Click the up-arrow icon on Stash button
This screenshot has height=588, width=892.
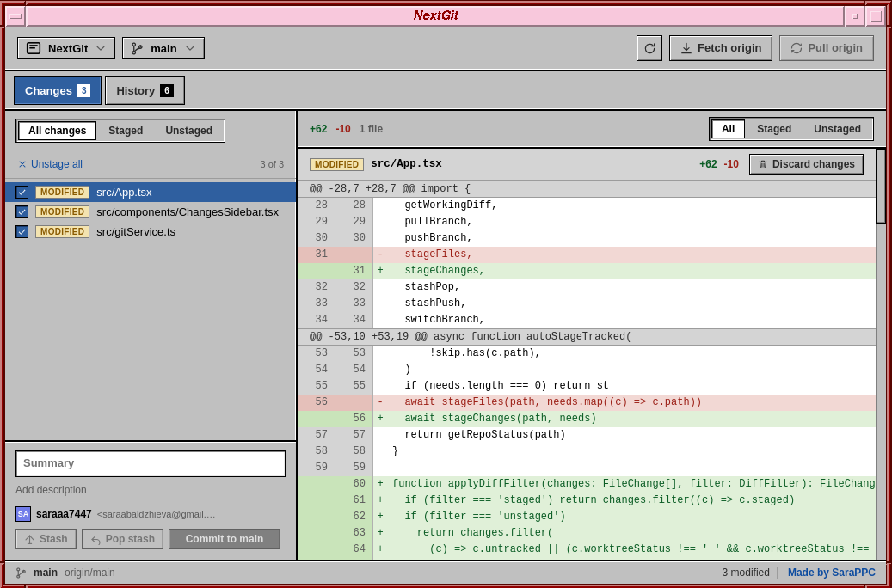29,539
